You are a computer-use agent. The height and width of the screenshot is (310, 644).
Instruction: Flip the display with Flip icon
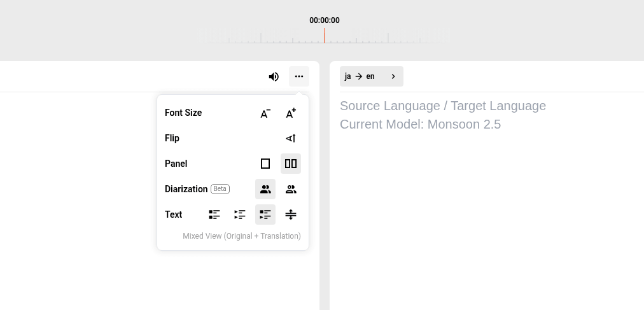(291, 138)
